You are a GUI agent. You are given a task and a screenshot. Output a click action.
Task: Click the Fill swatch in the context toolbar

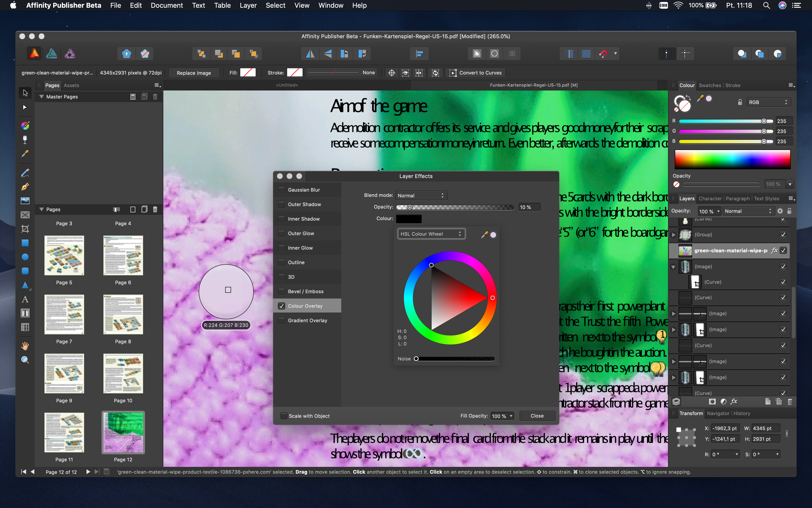248,73
